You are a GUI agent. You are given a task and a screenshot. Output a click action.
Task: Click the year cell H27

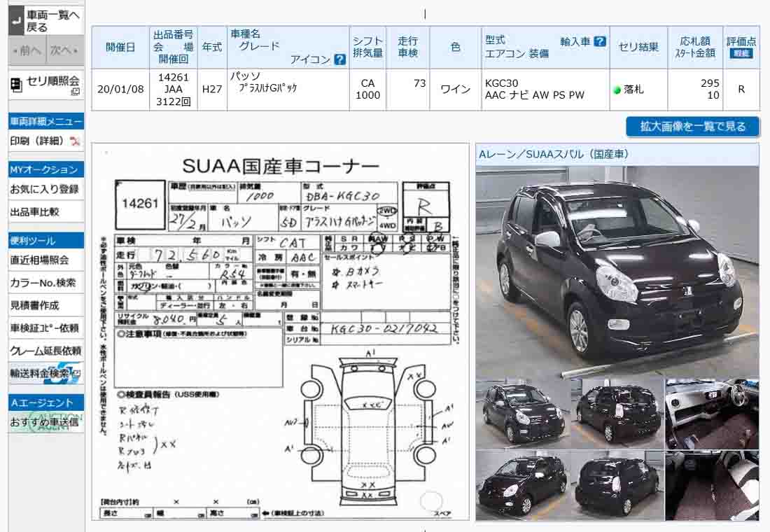[212, 90]
